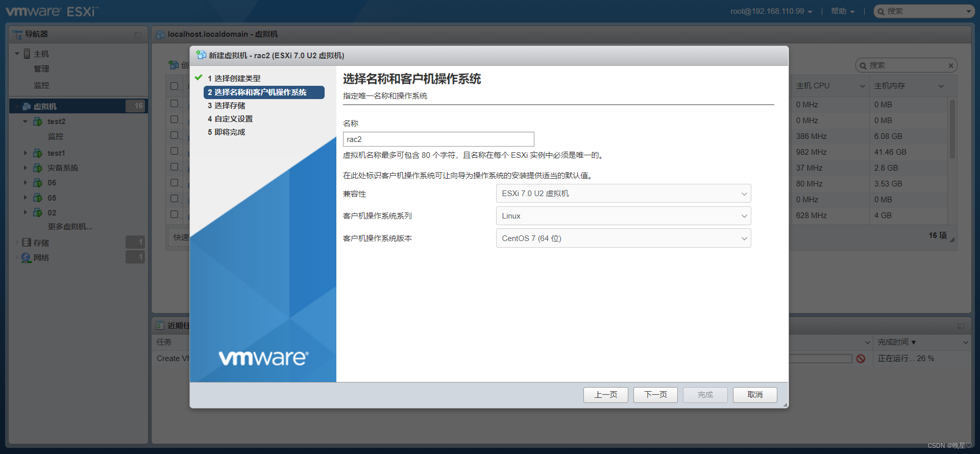The image size is (980, 454).
Task: Click the test1 VM icon
Action: [38, 153]
